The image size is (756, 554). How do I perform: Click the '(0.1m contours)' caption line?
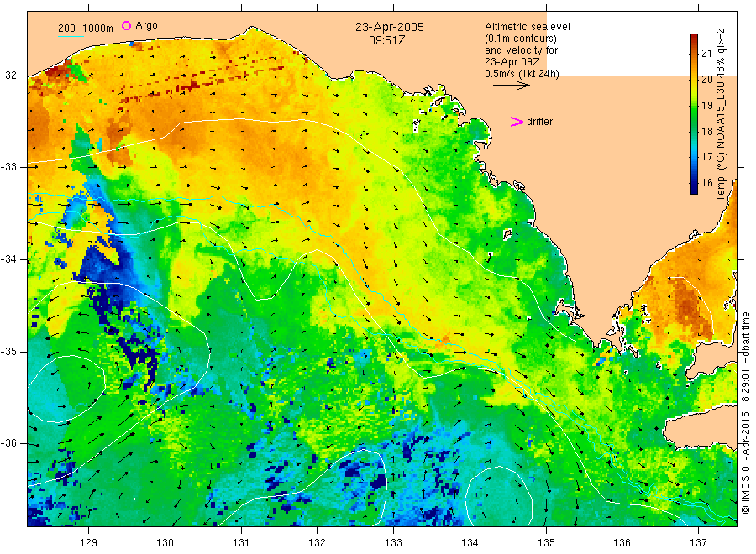(x=520, y=39)
